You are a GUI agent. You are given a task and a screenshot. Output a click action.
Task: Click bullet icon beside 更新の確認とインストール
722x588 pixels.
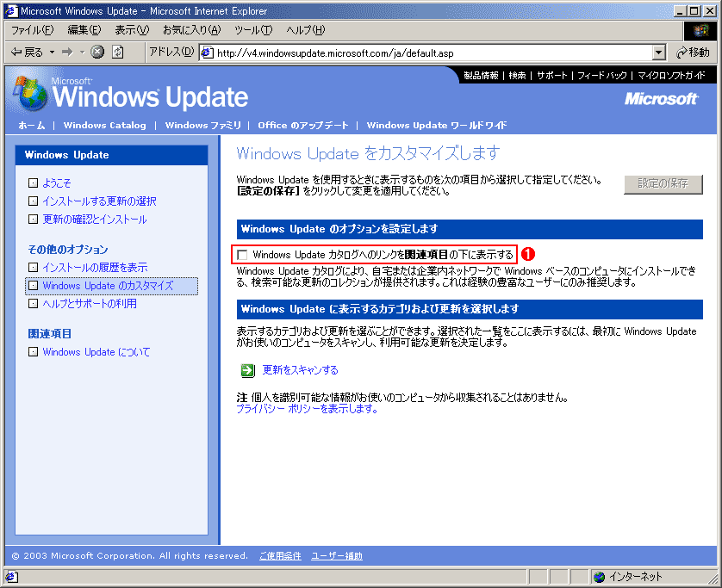pyautogui.click(x=33, y=220)
